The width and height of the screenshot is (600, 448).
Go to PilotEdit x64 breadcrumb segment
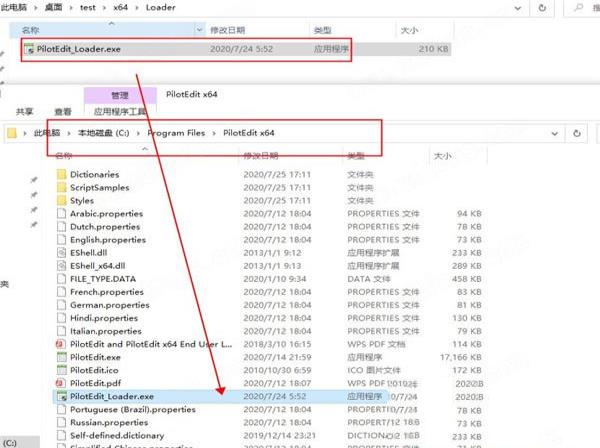click(x=249, y=133)
